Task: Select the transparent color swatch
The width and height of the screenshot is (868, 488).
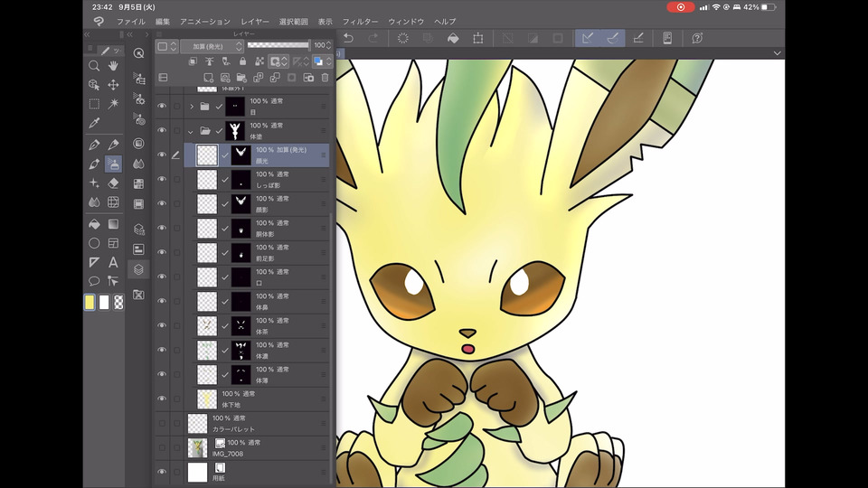Action: [118, 302]
